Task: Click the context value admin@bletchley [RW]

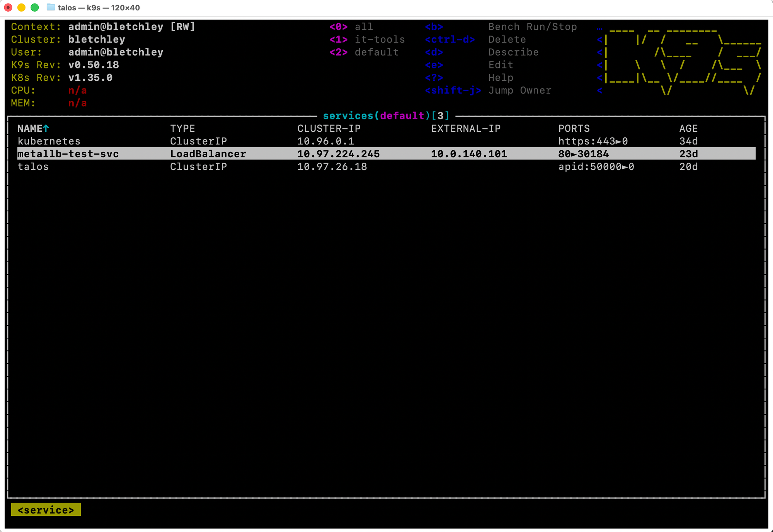Action: [x=131, y=27]
